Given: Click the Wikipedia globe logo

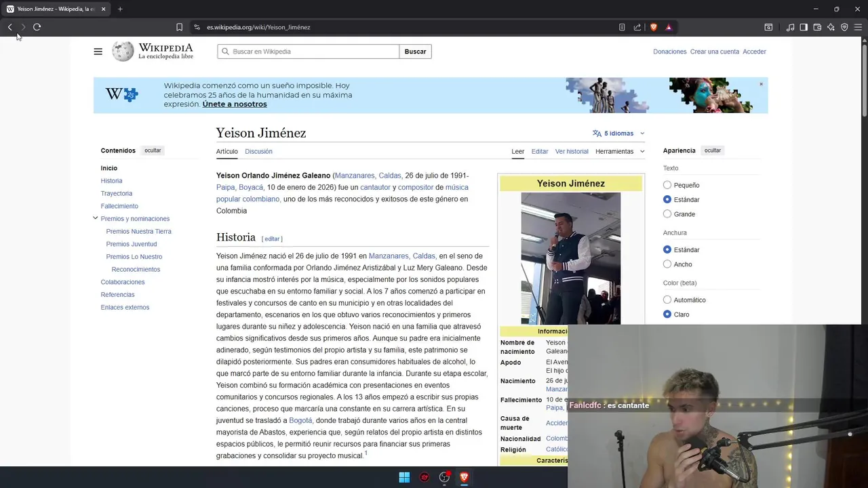Looking at the screenshot, I should click(x=123, y=52).
